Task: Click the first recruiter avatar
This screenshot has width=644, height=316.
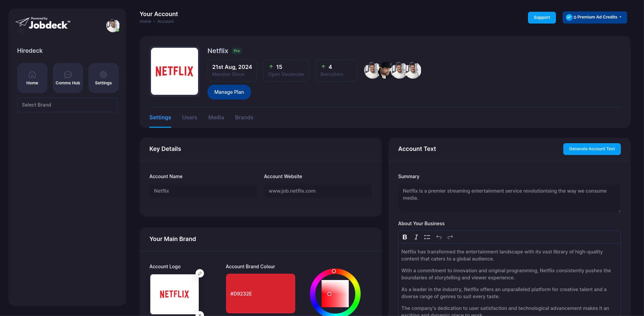Action: click(372, 70)
